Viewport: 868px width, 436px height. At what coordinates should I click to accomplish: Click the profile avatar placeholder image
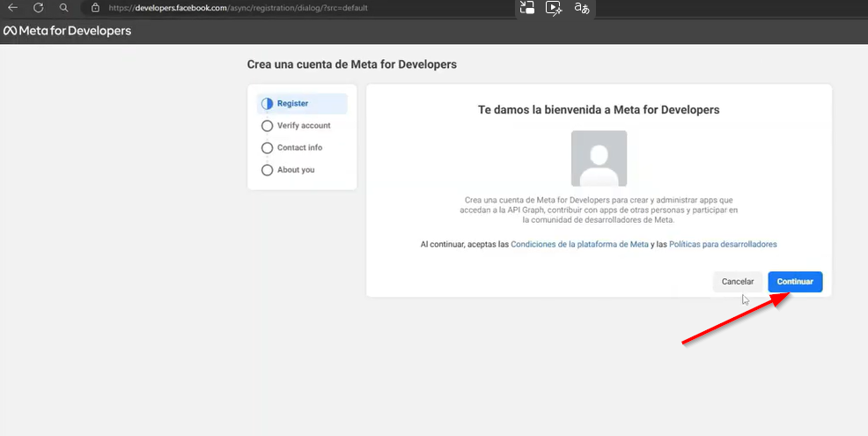pos(599,159)
